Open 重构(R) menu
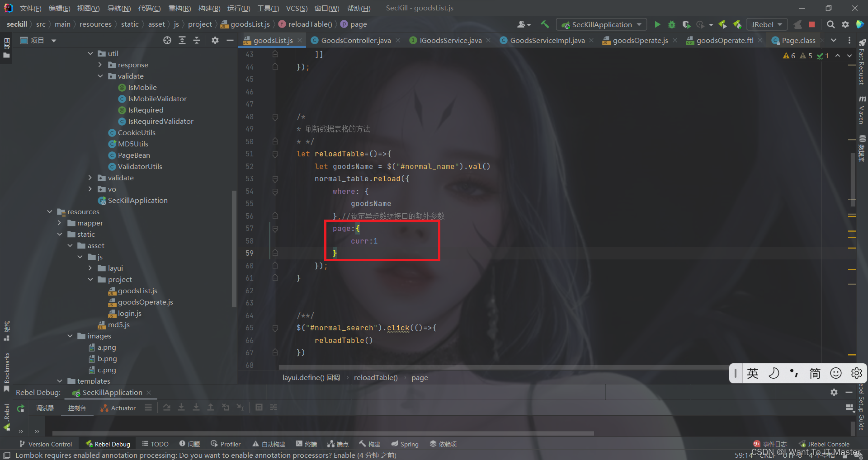Viewport: 868px width, 460px height. 179,8
